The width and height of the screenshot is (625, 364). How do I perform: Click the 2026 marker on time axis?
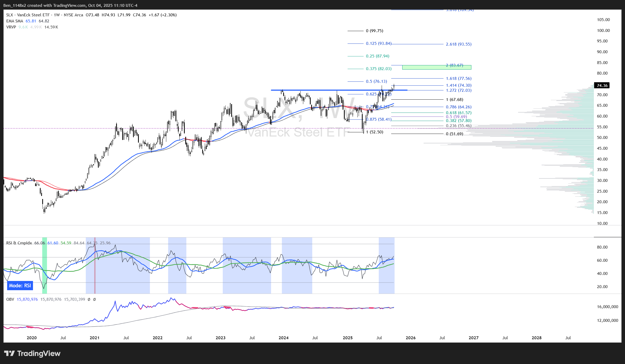tap(410, 338)
